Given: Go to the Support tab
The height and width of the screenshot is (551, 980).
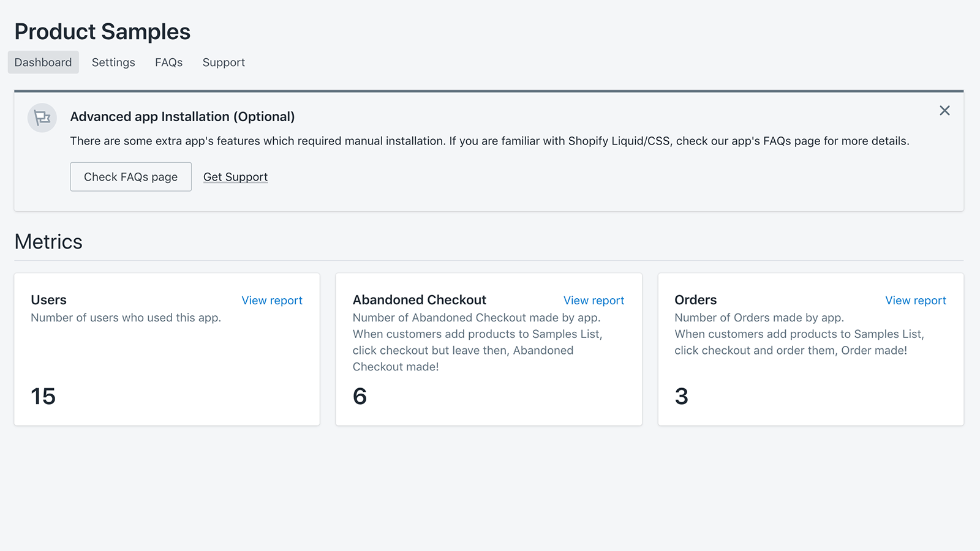Looking at the screenshot, I should [x=223, y=62].
